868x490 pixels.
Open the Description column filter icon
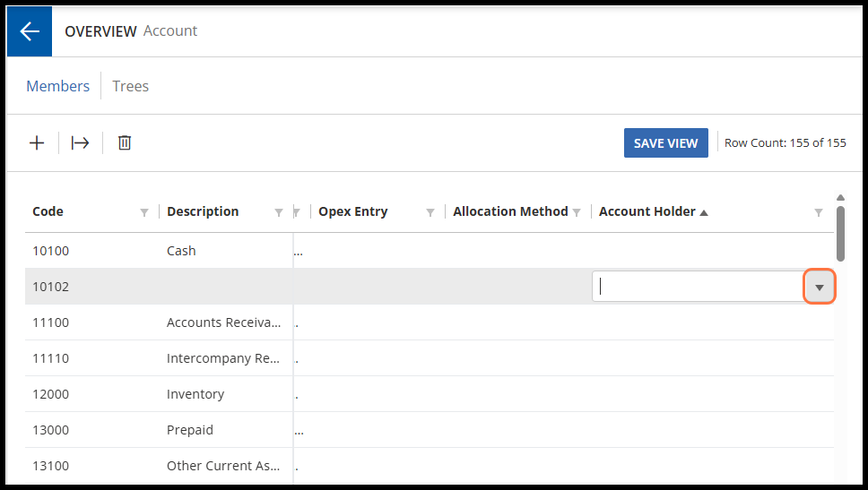click(x=279, y=212)
